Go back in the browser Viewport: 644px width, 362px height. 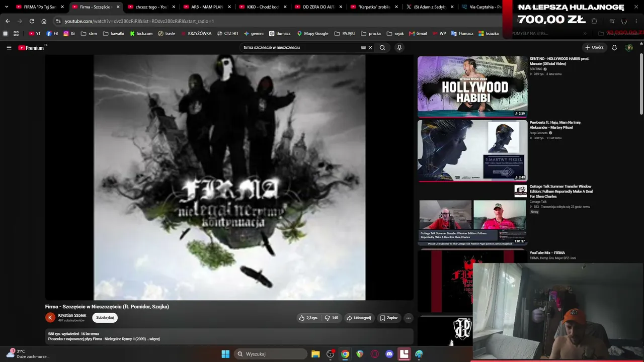(x=8, y=21)
